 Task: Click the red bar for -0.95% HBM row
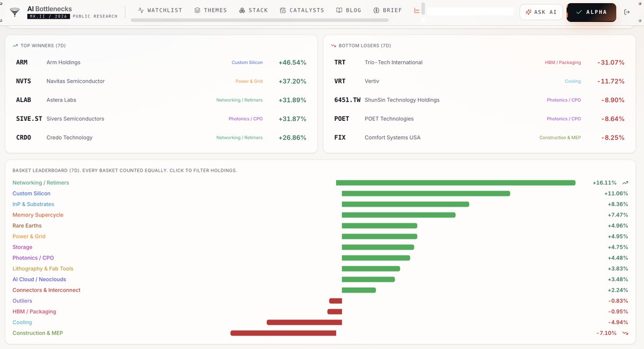[x=335, y=311]
